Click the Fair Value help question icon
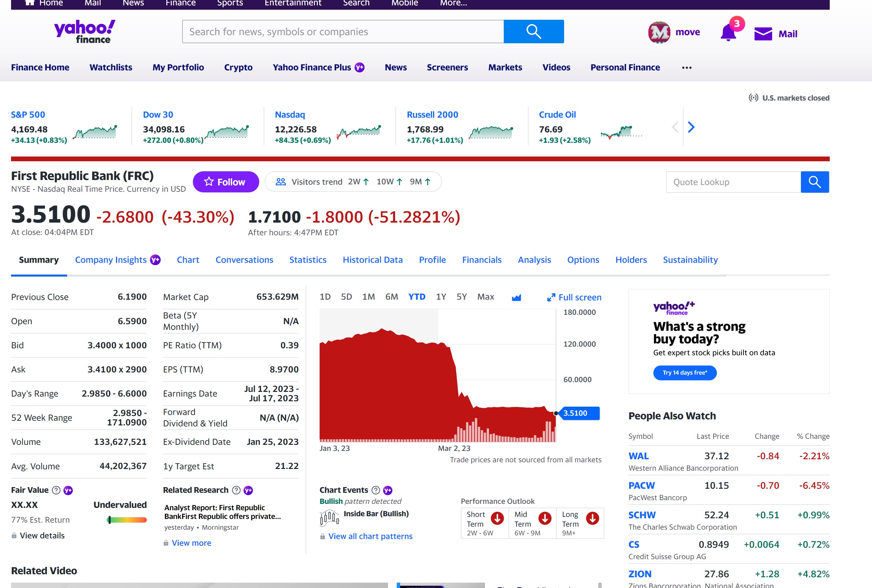This screenshot has width=872, height=588. click(56, 490)
